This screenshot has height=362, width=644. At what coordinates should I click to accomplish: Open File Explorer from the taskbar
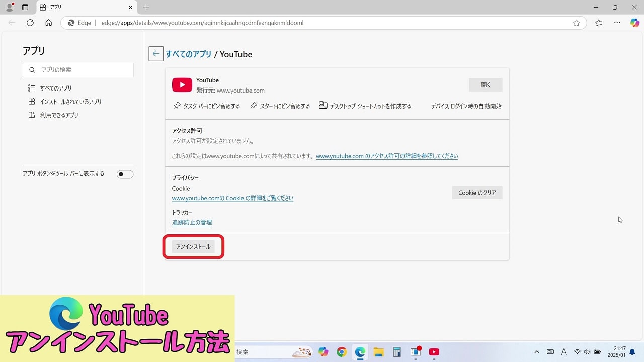(378, 352)
